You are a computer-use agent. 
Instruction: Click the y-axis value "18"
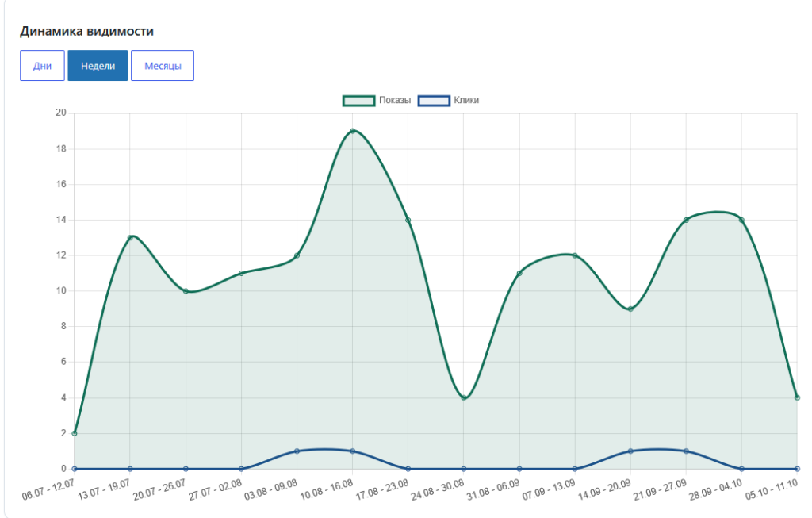click(61, 148)
